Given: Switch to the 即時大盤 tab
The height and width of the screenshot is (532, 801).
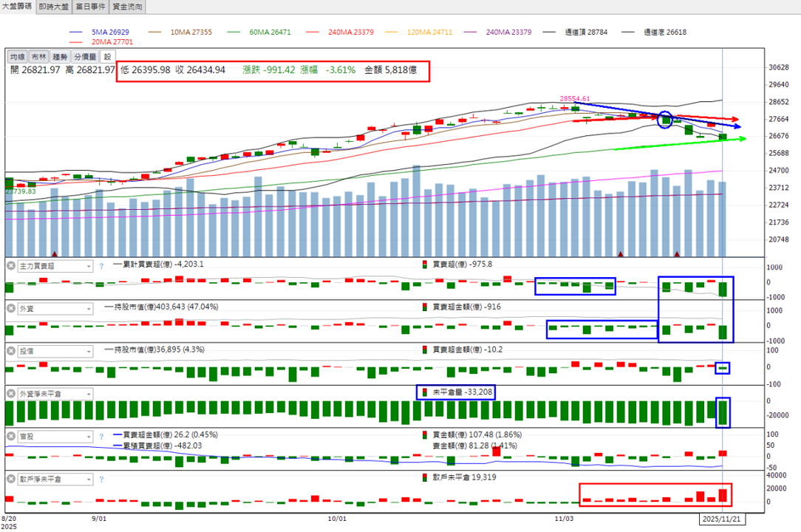Looking at the screenshot, I should pos(54,7).
